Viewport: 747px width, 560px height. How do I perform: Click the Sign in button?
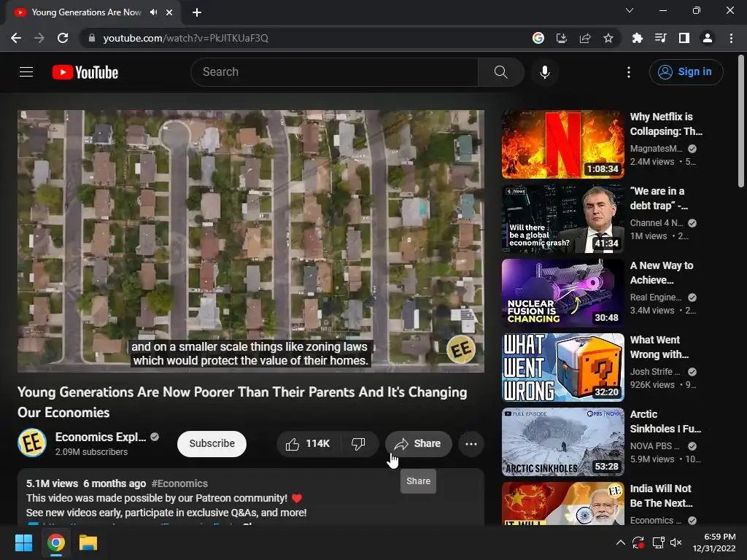pyautogui.click(x=686, y=72)
